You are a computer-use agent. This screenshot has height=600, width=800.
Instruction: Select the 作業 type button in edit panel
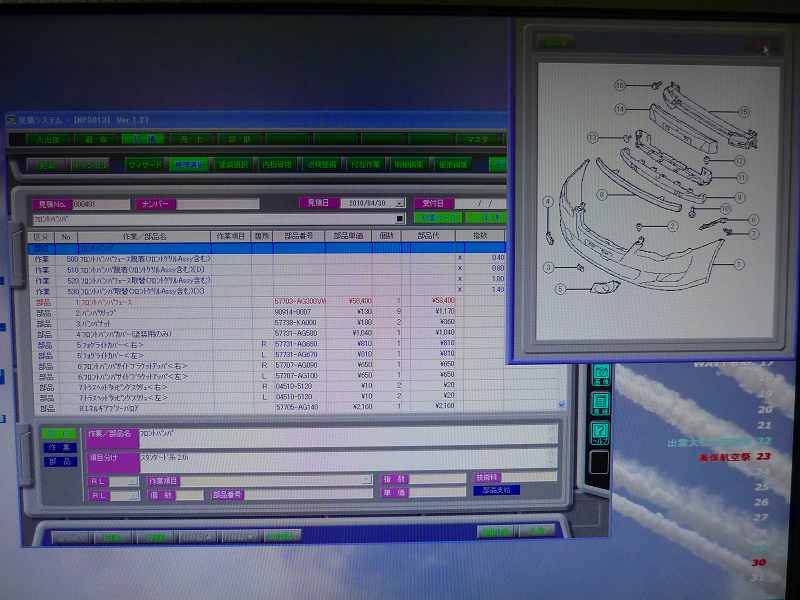pos(61,448)
